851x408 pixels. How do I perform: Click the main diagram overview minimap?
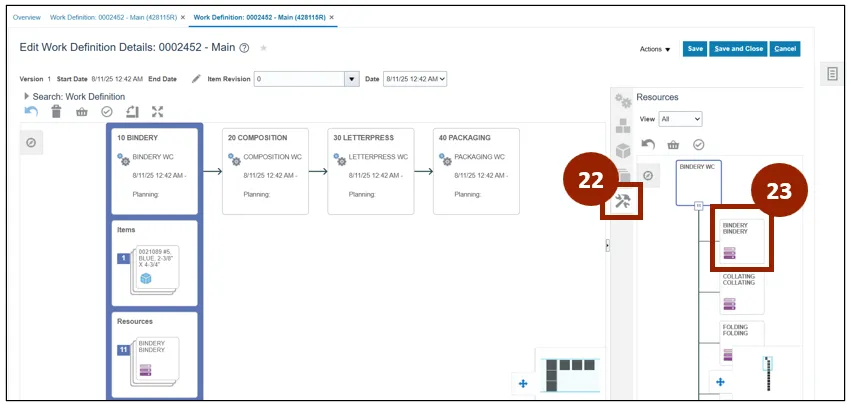point(571,375)
